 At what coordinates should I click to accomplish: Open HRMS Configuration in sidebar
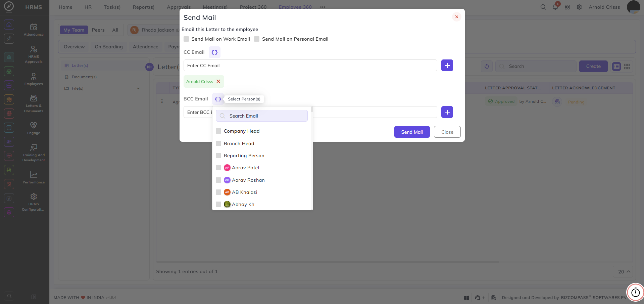(34, 202)
